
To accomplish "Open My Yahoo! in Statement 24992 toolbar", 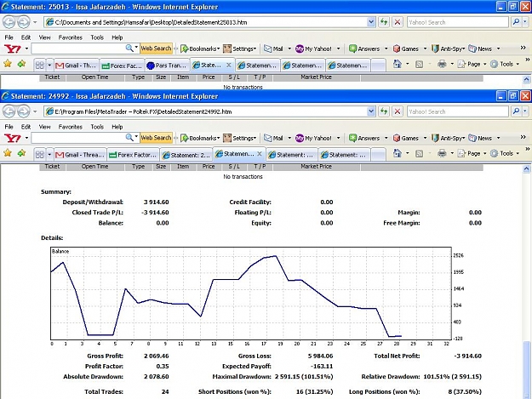I will point(313,138).
